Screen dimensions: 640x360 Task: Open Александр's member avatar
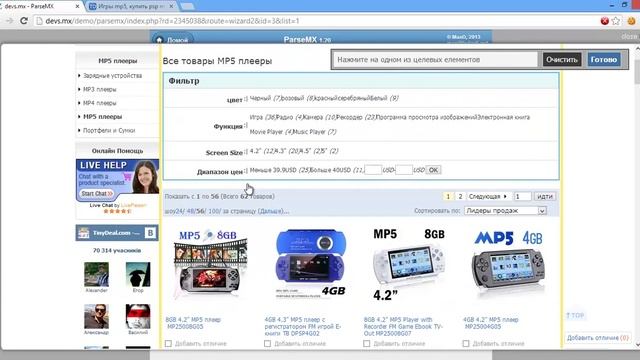[96, 316]
